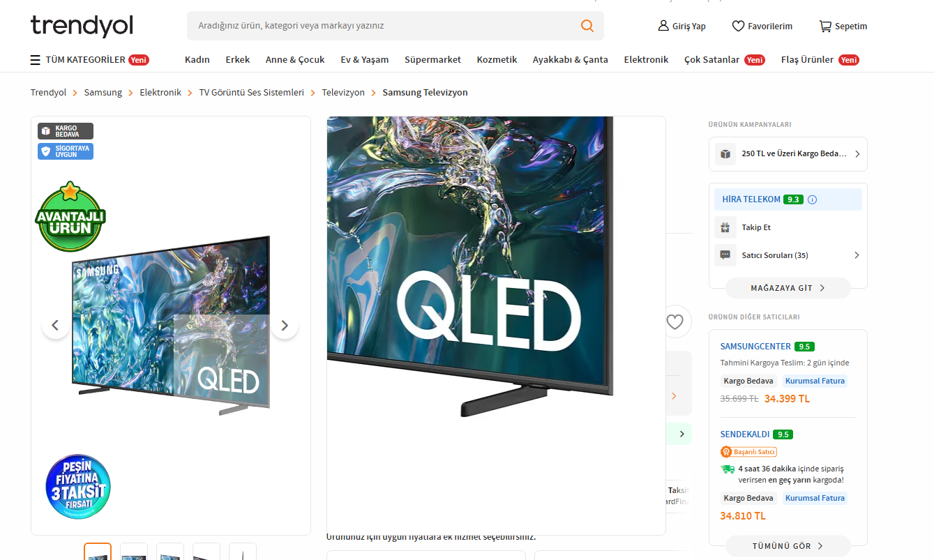The height and width of the screenshot is (560, 934).
Task: Click the info icon beside Hira Telekom score
Action: (812, 199)
